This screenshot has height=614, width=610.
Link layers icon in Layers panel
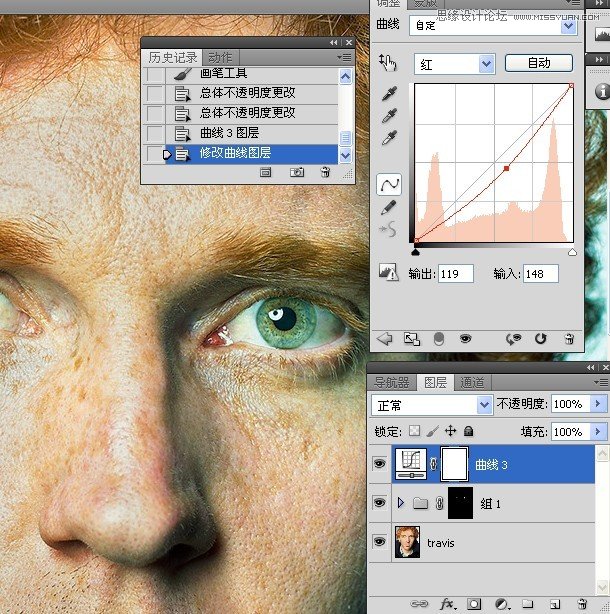point(419,604)
